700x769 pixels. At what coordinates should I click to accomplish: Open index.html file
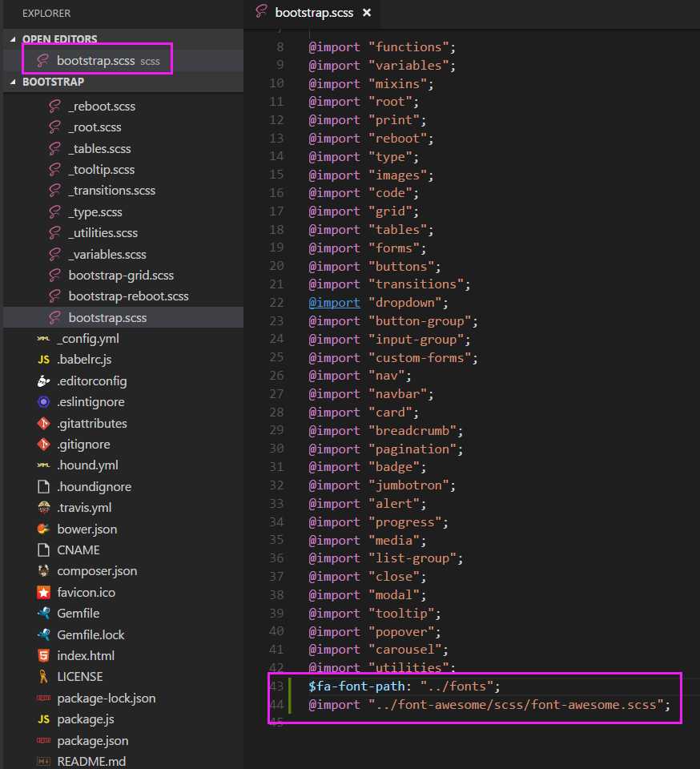(86, 656)
